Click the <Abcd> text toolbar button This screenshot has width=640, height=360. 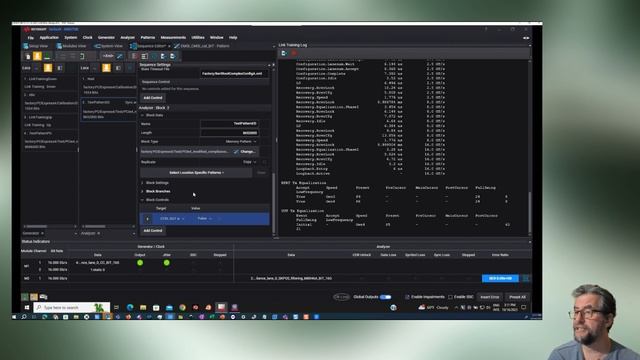point(108,56)
